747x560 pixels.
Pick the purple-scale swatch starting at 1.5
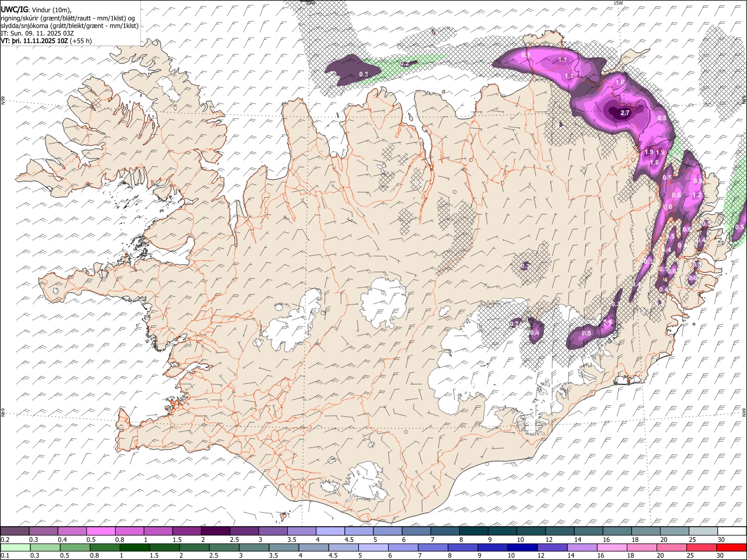click(x=187, y=531)
